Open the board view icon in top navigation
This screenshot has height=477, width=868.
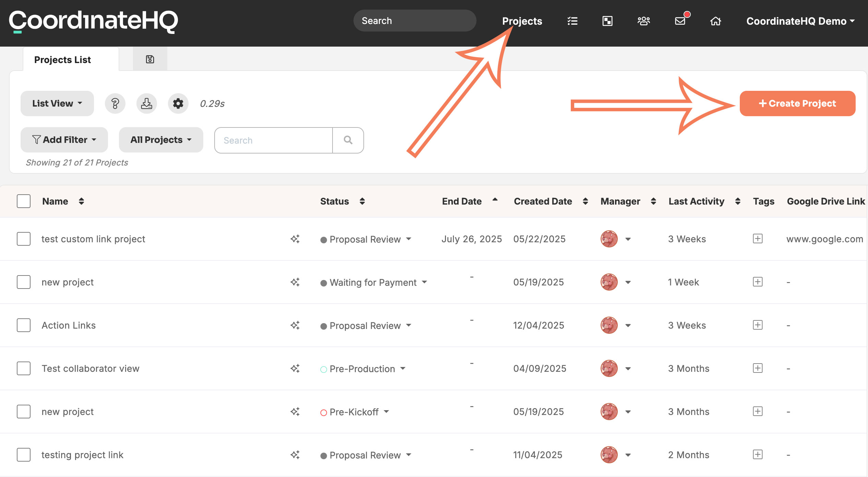tap(607, 21)
